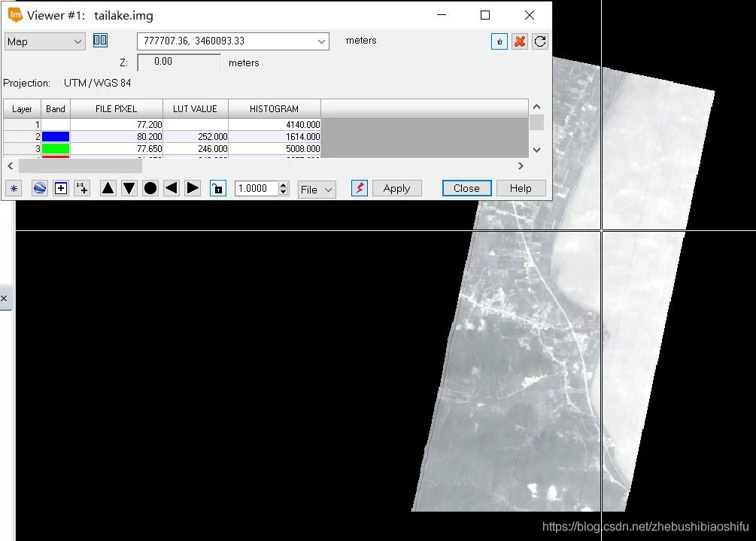Toggle the lightning bolt auto-apply button
The height and width of the screenshot is (541, 756).
(360, 188)
